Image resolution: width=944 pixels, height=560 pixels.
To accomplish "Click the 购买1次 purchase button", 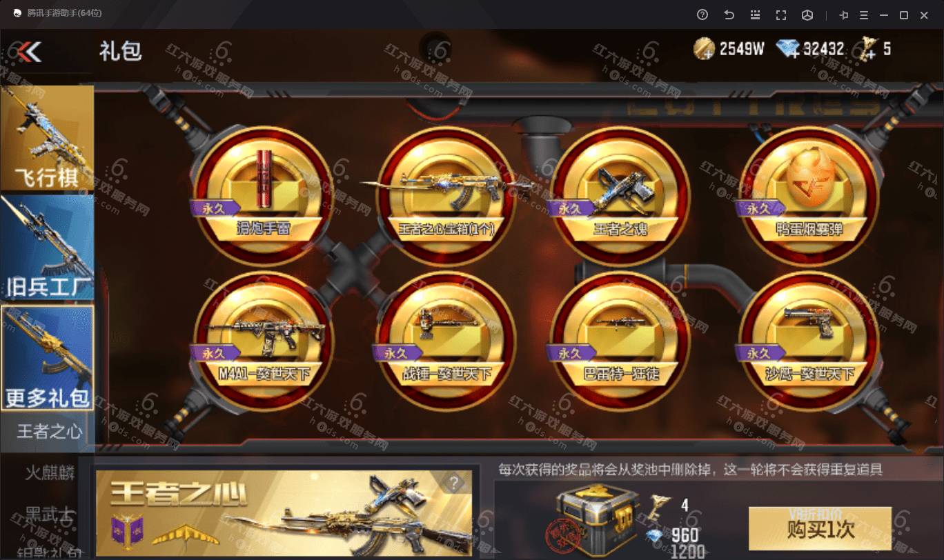I will pos(820,529).
